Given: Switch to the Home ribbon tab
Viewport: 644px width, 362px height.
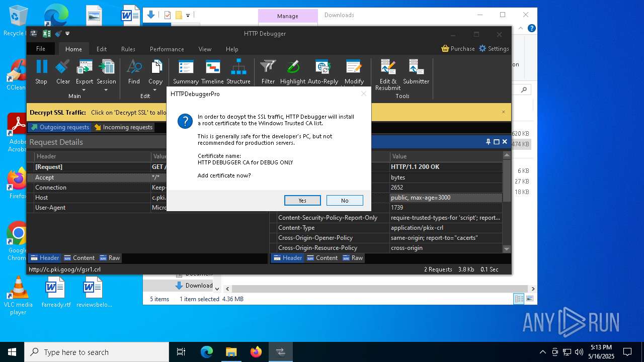Looking at the screenshot, I should [x=73, y=49].
